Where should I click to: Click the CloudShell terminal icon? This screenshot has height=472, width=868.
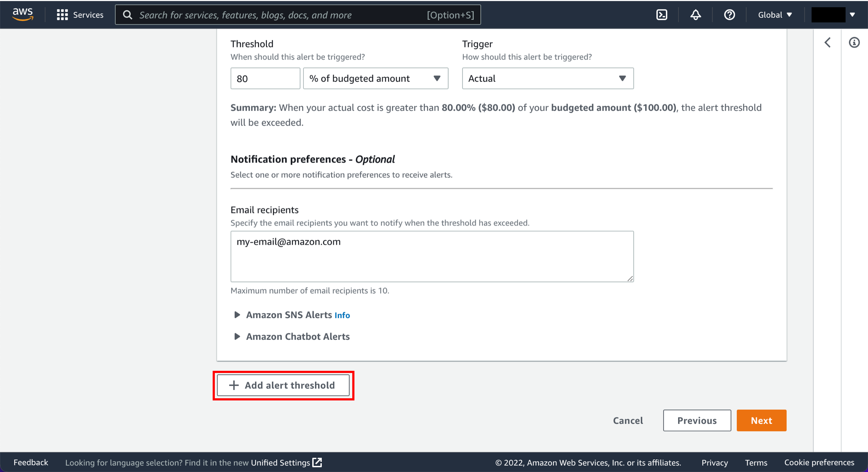[662, 14]
